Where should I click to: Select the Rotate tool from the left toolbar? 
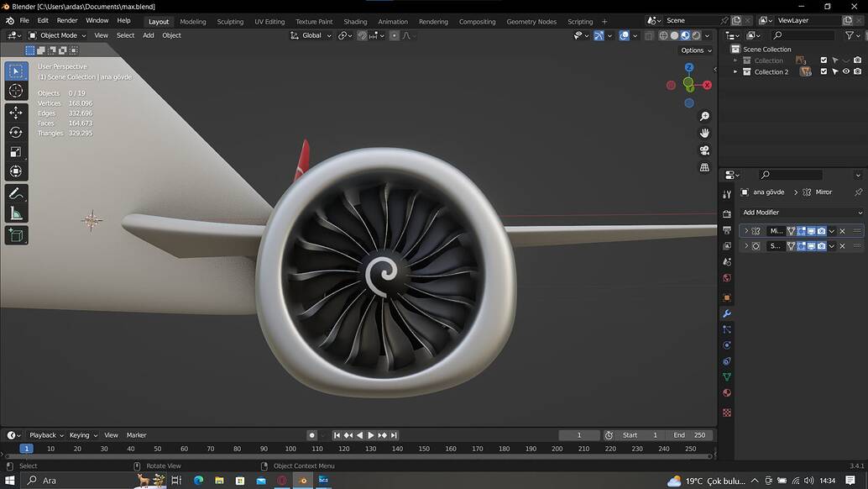tap(15, 131)
